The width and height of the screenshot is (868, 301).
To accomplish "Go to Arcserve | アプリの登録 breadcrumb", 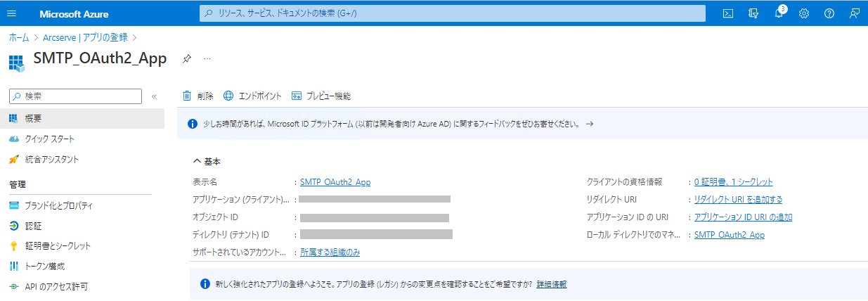I will click(x=86, y=38).
